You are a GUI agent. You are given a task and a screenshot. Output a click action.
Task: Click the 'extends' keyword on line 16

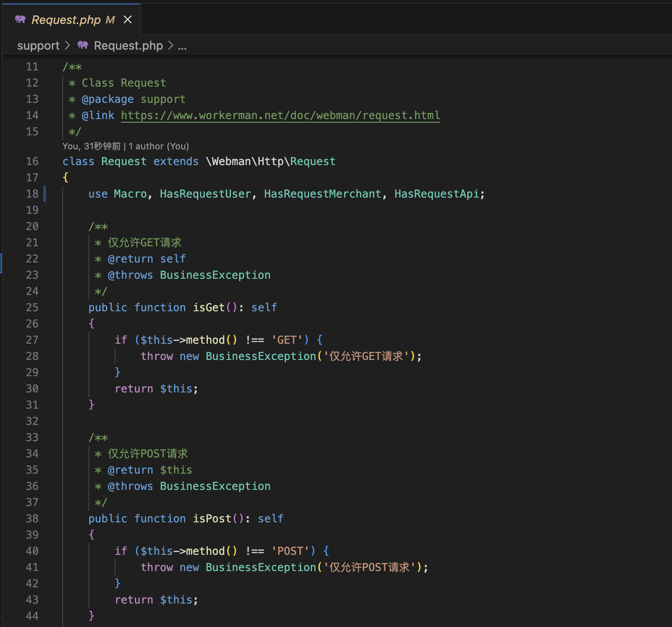(x=176, y=161)
